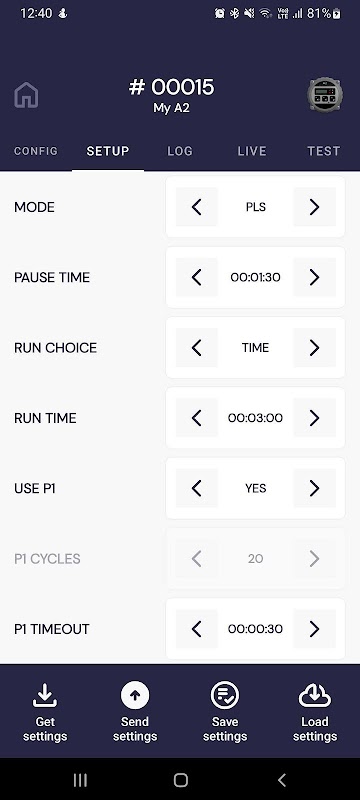
Task: Switch MODE to next option
Action: pyautogui.click(x=315, y=207)
